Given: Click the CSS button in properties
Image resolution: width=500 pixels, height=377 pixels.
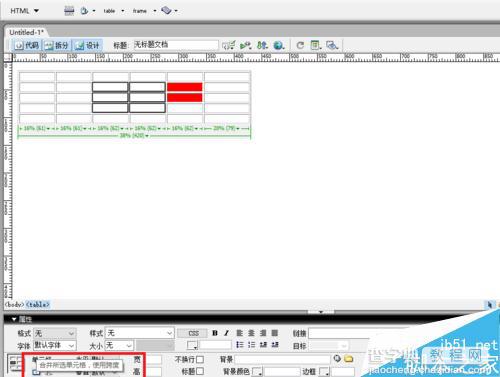Looking at the screenshot, I should (x=193, y=333).
